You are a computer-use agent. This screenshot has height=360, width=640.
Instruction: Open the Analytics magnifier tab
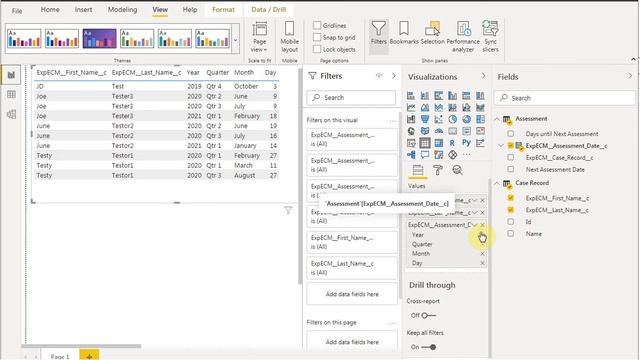pos(458,170)
